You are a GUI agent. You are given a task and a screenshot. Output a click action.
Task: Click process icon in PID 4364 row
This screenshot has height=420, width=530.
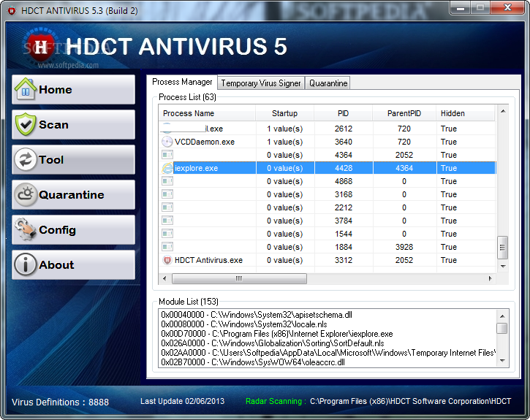167,155
